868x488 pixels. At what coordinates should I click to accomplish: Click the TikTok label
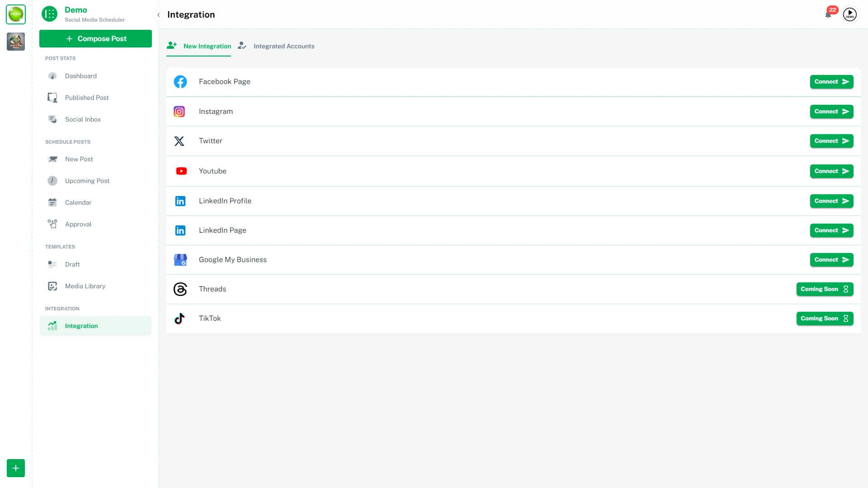pos(210,319)
